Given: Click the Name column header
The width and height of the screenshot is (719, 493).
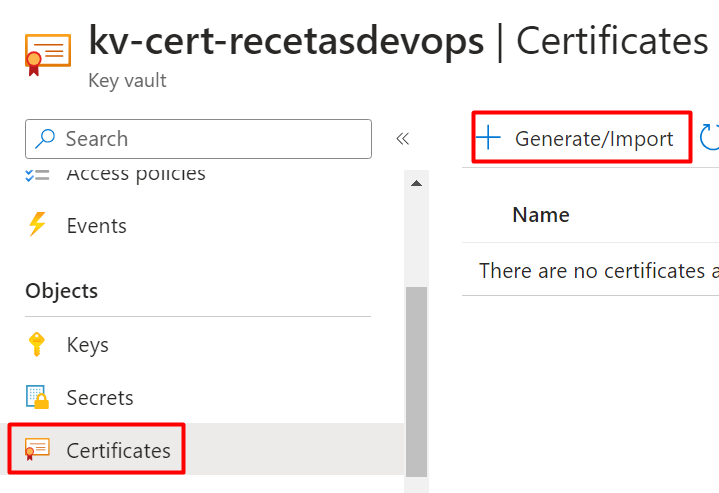Looking at the screenshot, I should pos(541,215).
